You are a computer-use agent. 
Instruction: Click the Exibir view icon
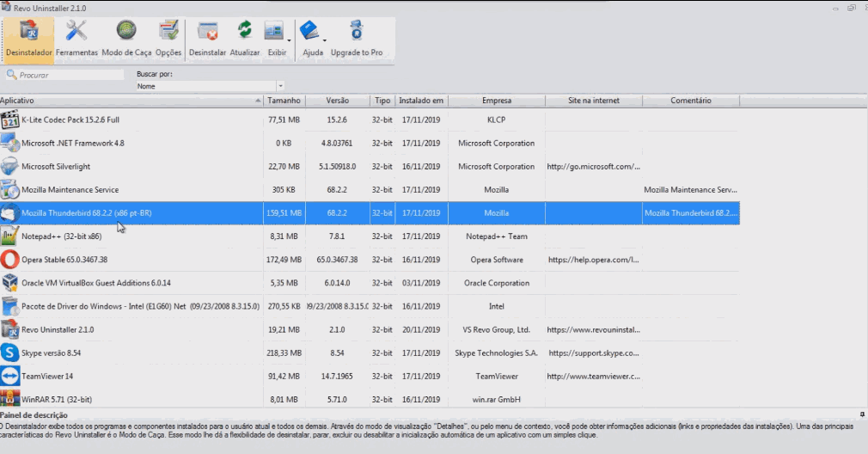(274, 32)
